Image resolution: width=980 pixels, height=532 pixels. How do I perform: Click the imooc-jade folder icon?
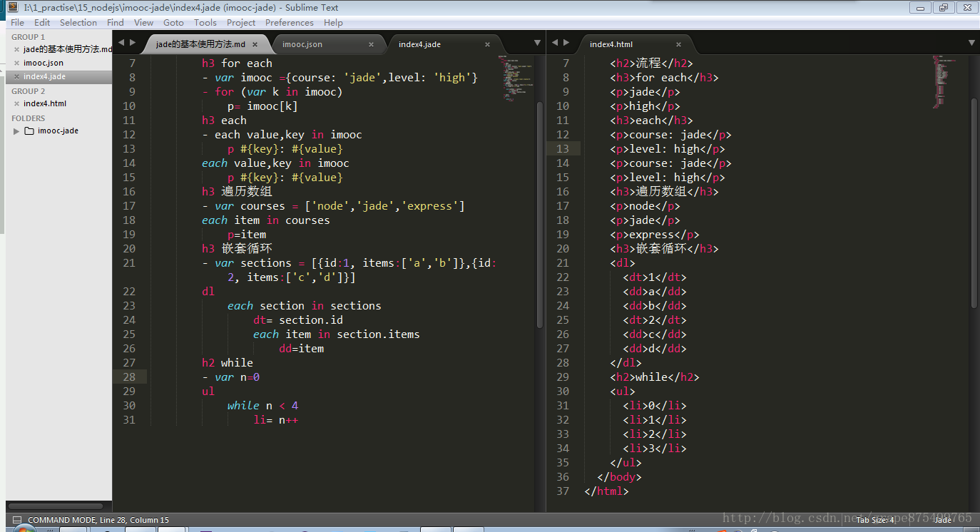[29, 131]
